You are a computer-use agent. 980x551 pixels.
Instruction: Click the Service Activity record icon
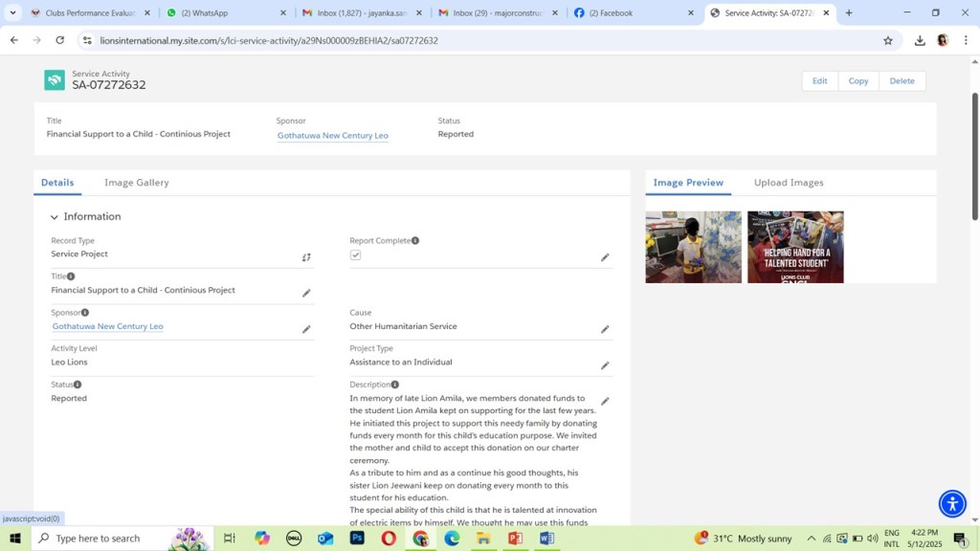[55, 80]
